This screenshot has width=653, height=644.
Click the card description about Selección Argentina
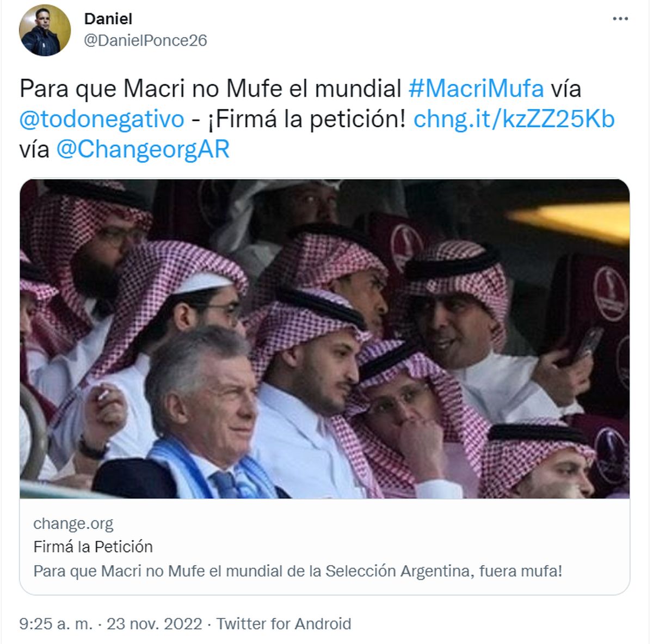pyautogui.click(x=298, y=571)
